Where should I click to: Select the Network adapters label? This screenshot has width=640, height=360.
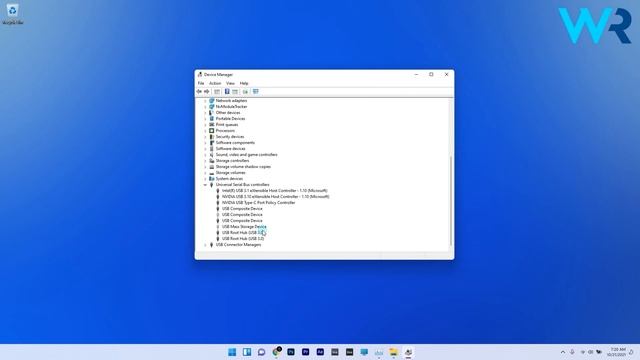tap(231, 100)
